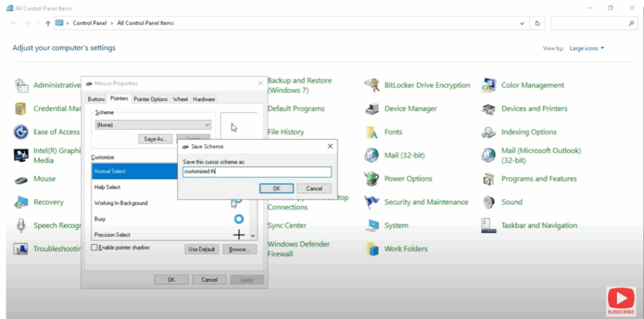Open Programs and Features icon

[x=489, y=179]
